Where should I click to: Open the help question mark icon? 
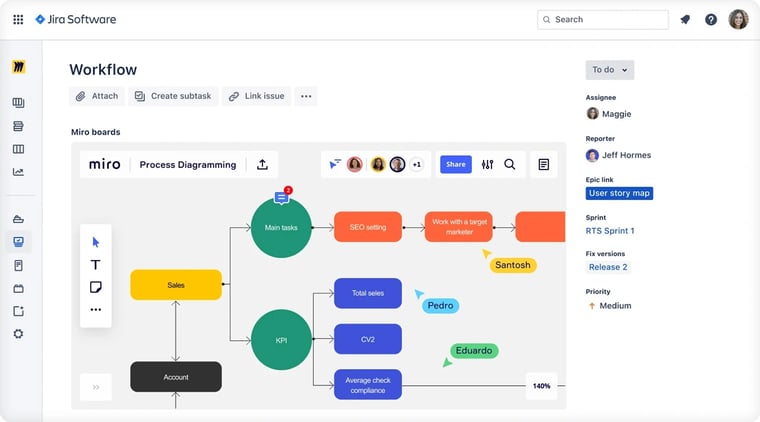click(x=711, y=19)
